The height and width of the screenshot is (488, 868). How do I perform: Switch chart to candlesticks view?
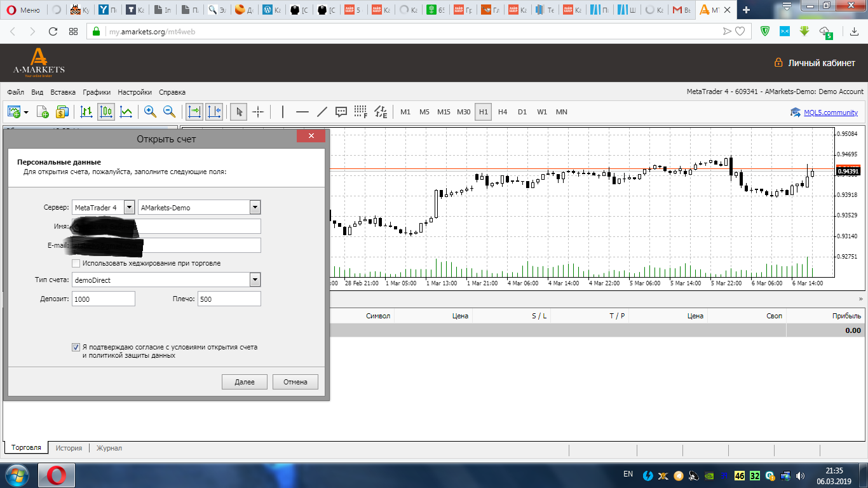tap(106, 112)
